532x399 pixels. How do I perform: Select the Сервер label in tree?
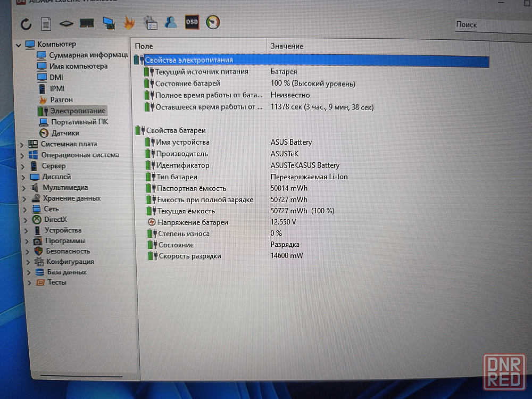point(54,166)
